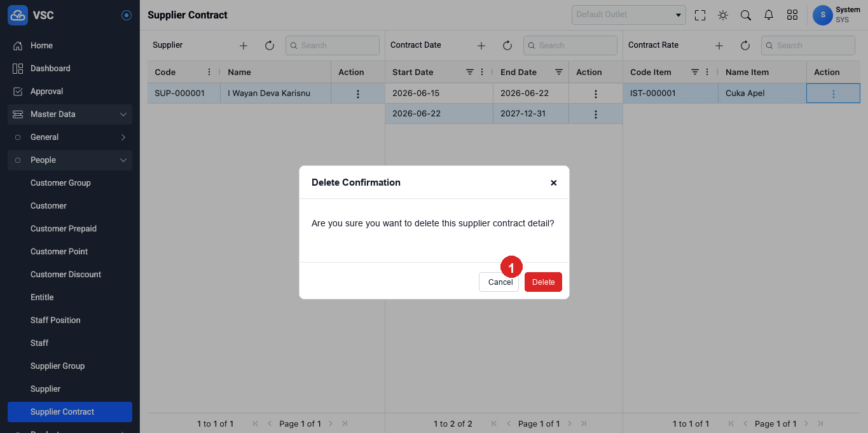
Task: Collapse the Master Data menu
Action: tap(70, 114)
